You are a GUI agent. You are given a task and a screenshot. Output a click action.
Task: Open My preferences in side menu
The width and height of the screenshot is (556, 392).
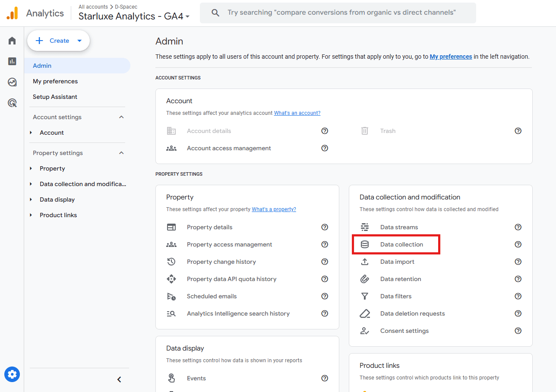pos(55,81)
